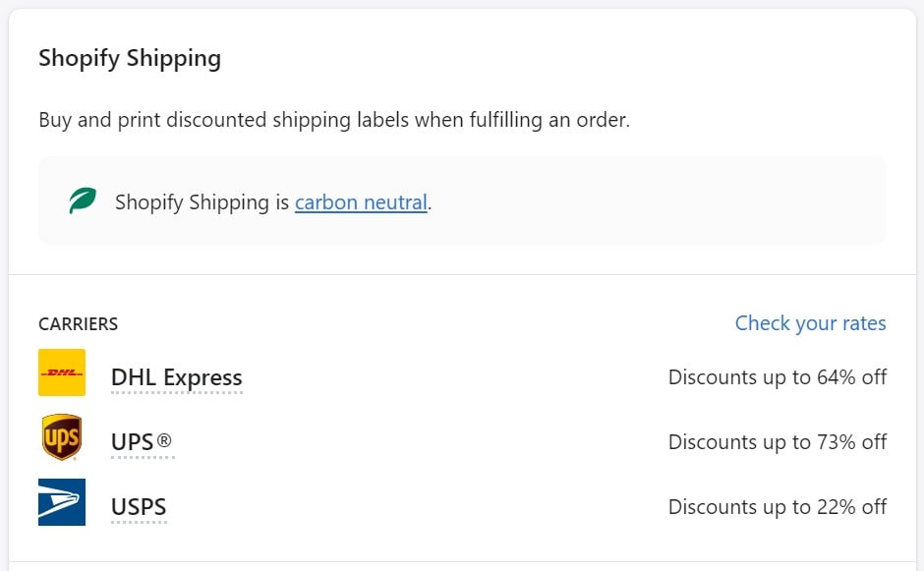Click the word "Express" in the DHL row

click(202, 377)
